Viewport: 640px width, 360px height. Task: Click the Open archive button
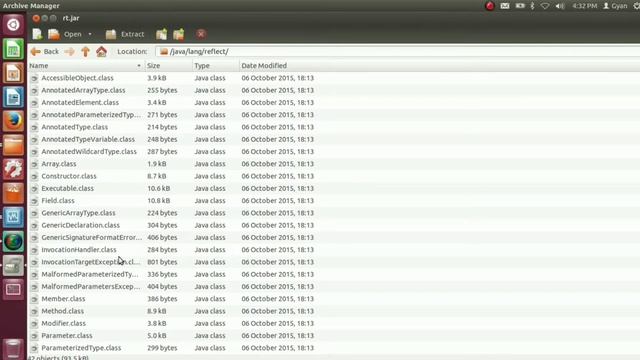(65, 34)
